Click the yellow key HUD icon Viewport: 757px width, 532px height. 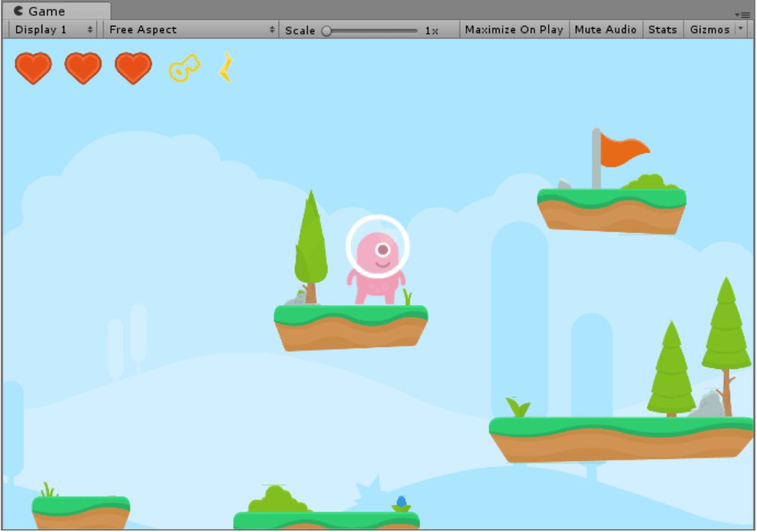point(184,68)
